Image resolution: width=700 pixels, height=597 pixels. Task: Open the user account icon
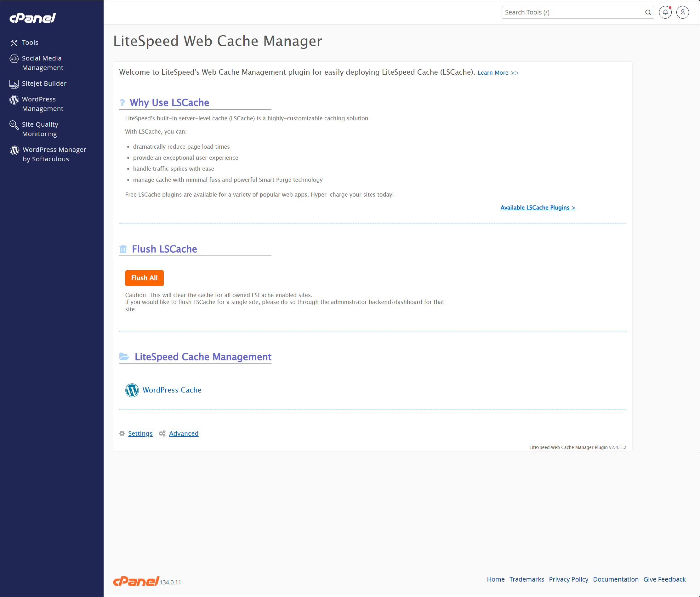[x=682, y=13]
